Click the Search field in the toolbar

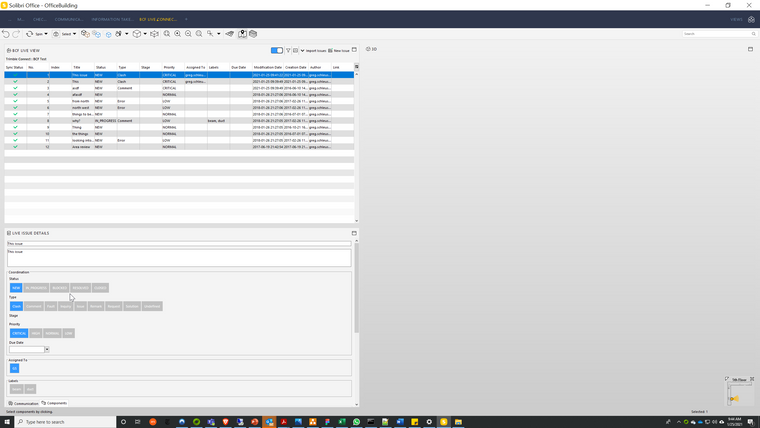point(719,34)
